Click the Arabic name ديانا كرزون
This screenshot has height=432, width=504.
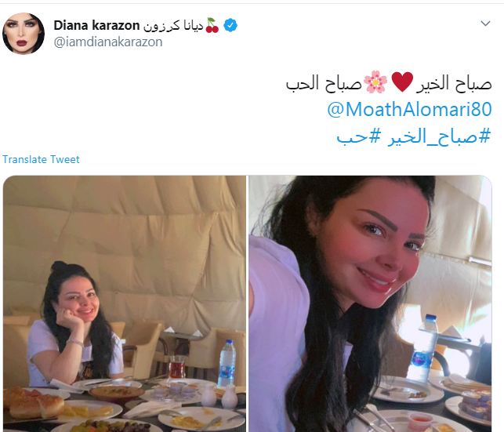(x=173, y=26)
